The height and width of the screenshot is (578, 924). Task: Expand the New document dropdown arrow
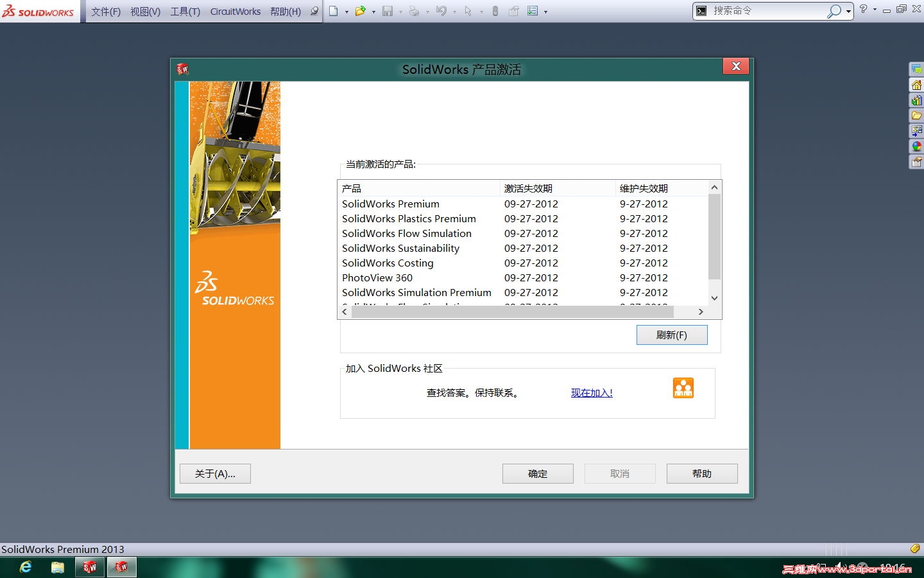(346, 12)
